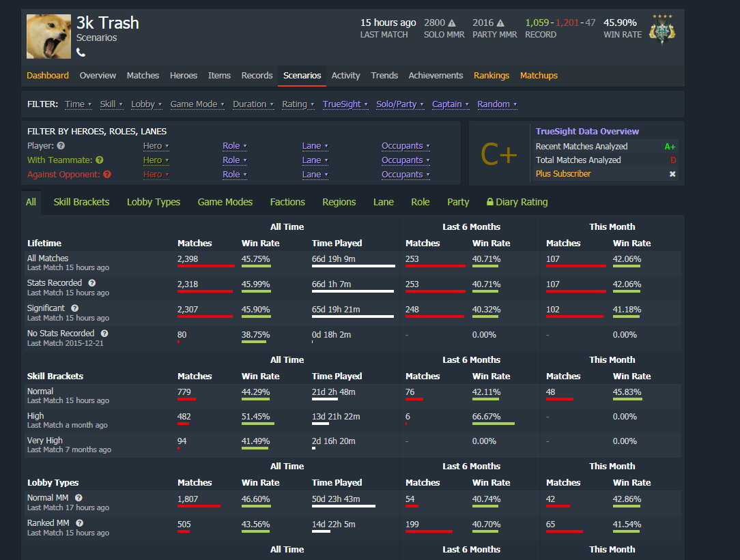Open the Achievements tab
The image size is (740, 560).
point(436,76)
